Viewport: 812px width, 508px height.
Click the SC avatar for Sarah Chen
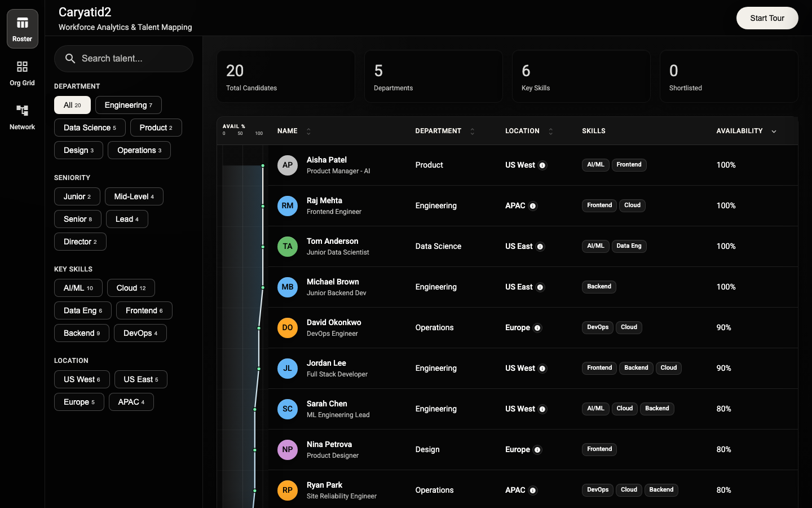[x=288, y=409]
